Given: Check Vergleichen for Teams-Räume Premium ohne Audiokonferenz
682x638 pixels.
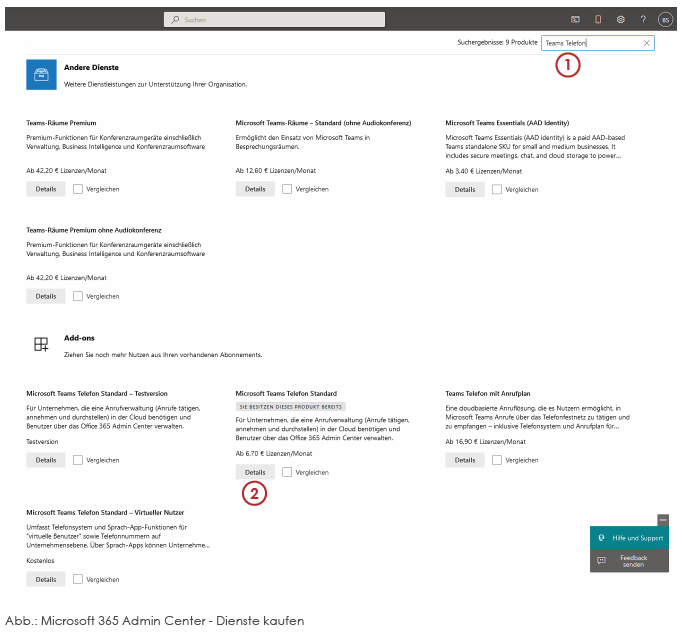Looking at the screenshot, I should pos(78,296).
